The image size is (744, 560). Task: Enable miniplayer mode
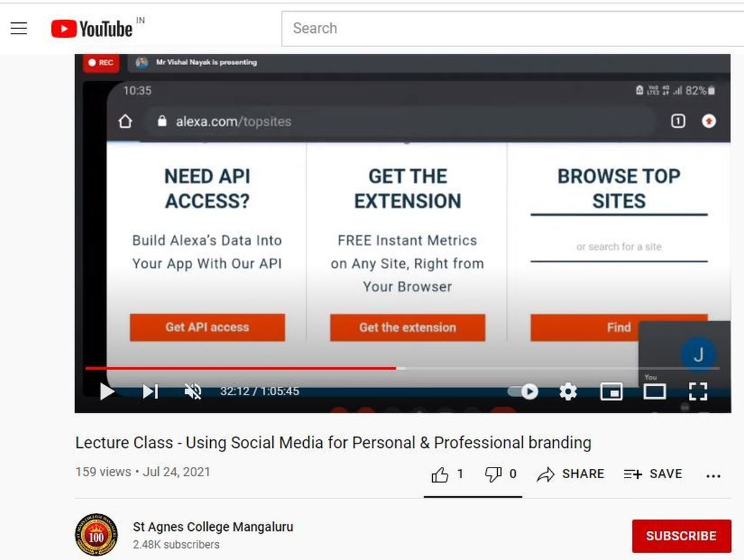(x=611, y=391)
